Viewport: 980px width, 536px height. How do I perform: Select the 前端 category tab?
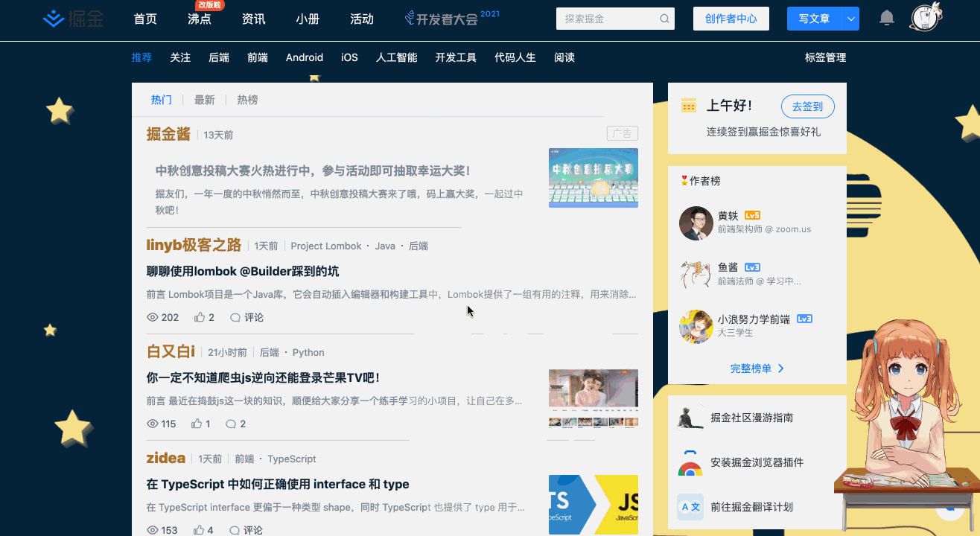pos(258,57)
